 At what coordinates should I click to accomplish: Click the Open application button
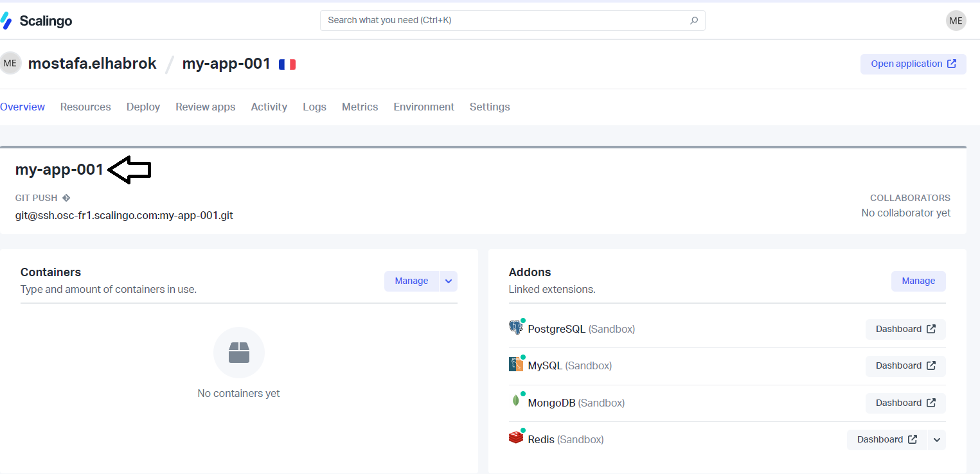click(913, 64)
